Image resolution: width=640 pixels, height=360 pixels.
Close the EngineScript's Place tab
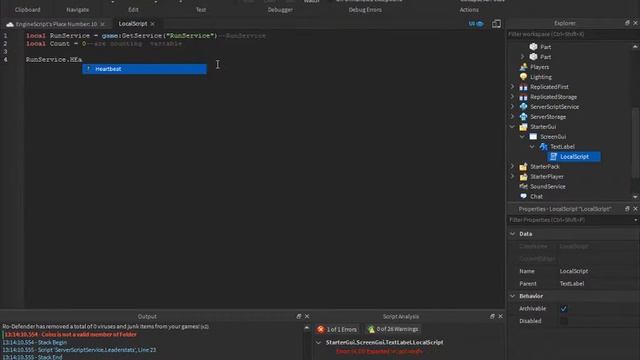(102, 24)
